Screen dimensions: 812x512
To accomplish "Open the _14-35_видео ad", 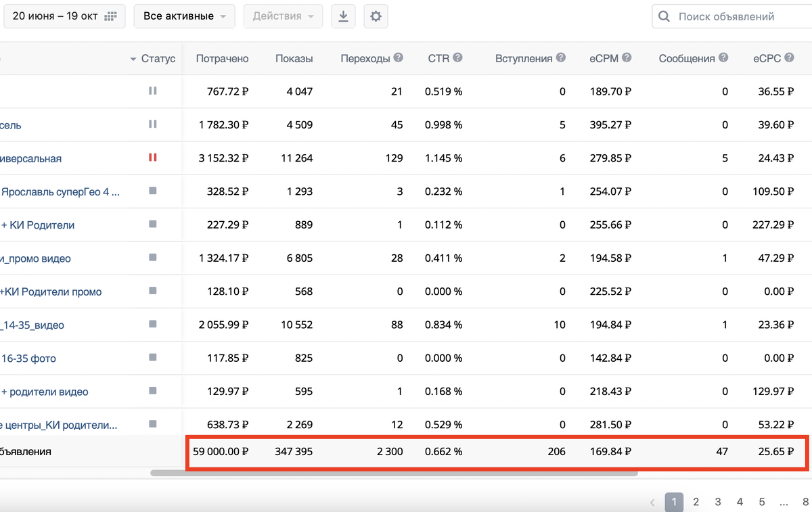I will (32, 325).
